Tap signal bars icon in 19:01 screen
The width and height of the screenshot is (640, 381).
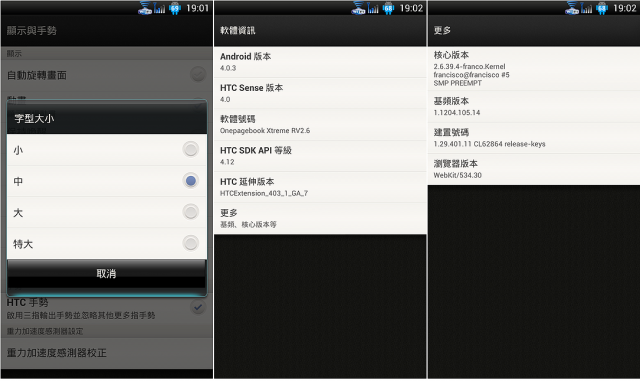click(x=160, y=8)
